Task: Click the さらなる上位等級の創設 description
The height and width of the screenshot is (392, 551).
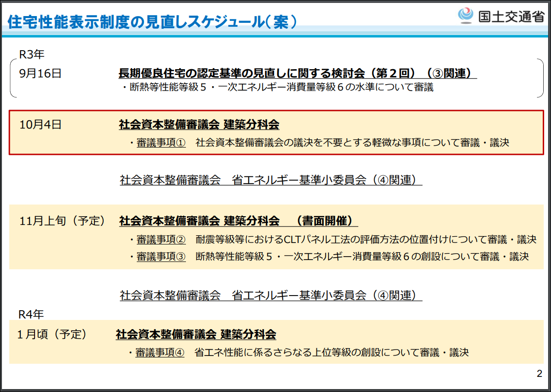Action: click(332, 352)
